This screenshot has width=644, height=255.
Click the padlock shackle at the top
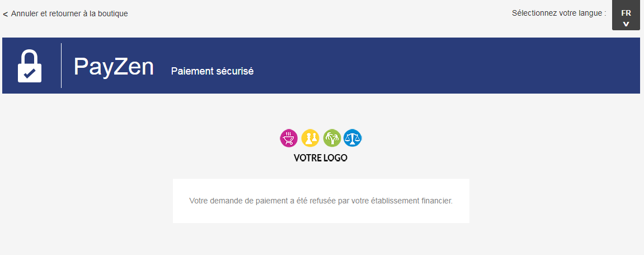click(30, 56)
